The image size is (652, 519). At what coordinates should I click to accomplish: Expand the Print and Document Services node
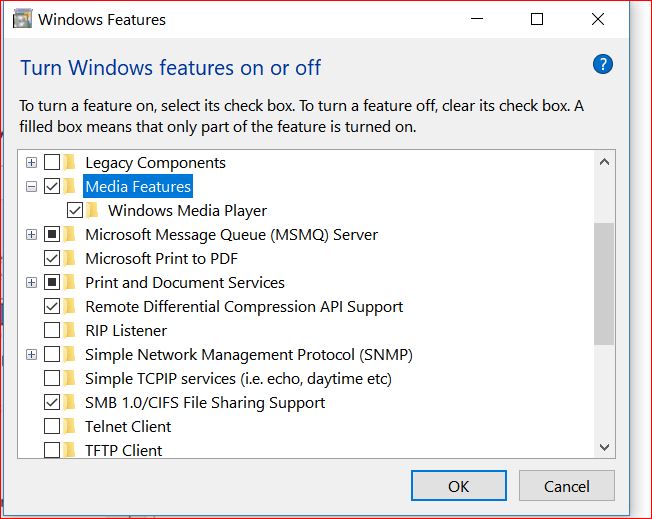point(31,283)
